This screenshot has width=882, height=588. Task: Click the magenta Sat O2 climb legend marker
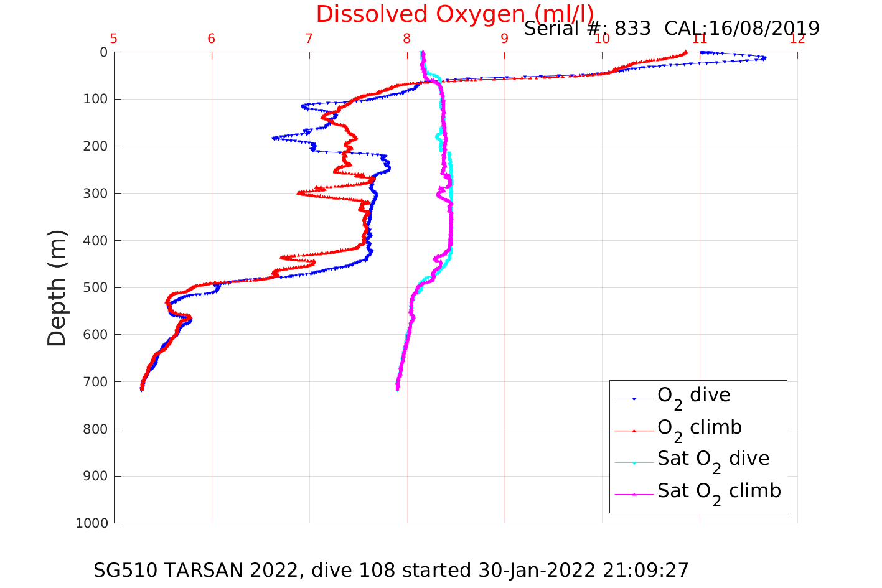(x=634, y=495)
